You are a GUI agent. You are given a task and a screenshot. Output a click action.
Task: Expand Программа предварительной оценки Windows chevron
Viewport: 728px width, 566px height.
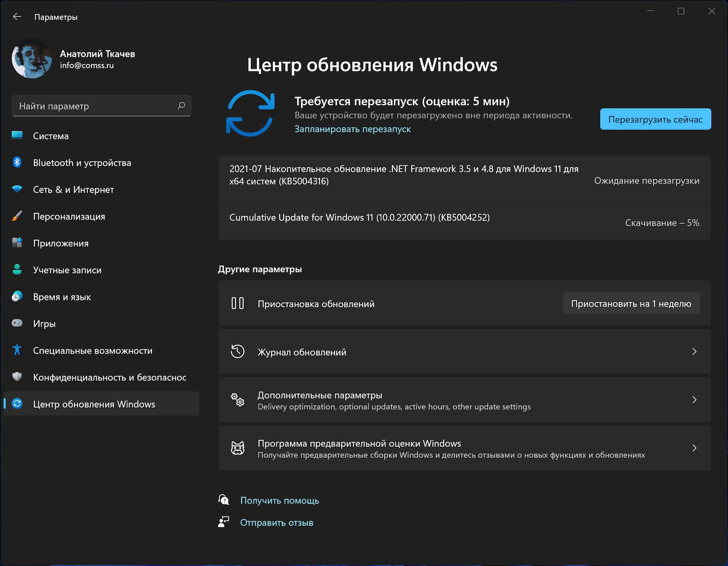(x=694, y=448)
